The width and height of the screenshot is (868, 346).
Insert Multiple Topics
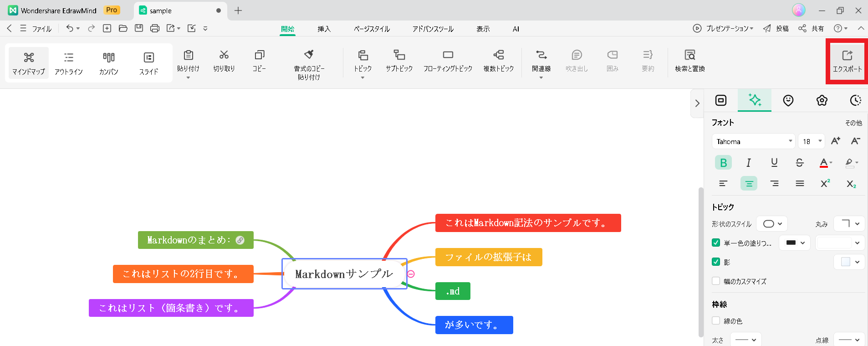click(498, 61)
